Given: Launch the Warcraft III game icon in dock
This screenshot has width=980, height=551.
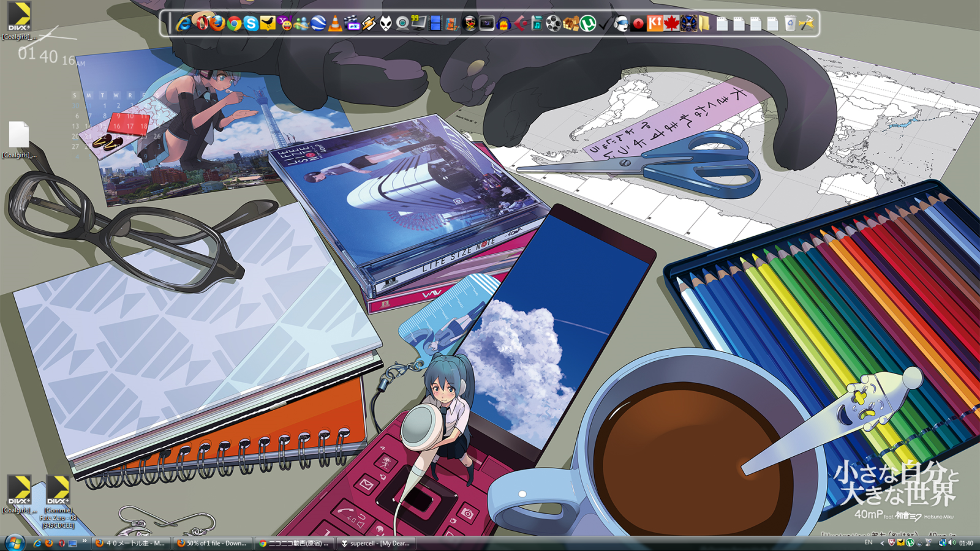Looking at the screenshot, I should tap(688, 23).
